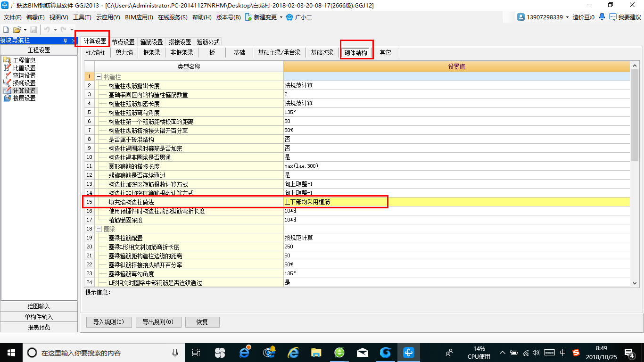644x362 pixels.
Task: Click the notification bell icon
Action: click(602, 17)
